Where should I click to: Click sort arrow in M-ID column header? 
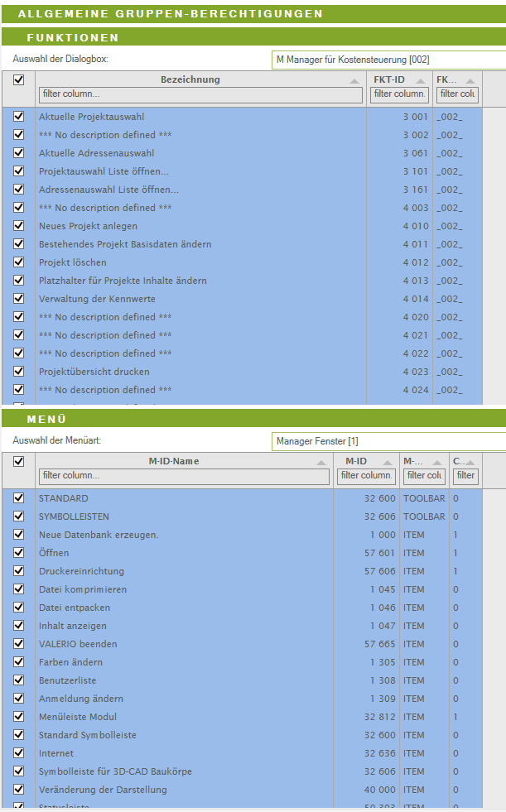(x=389, y=463)
